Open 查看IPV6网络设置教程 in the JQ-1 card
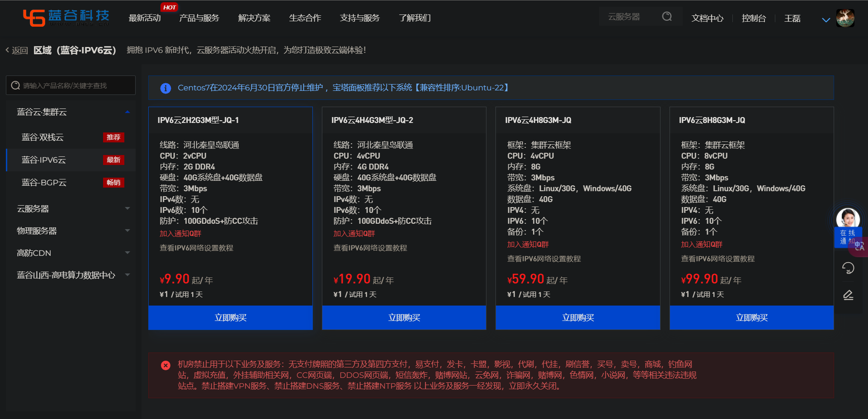Viewport: 868px width, 419px height. (197, 248)
